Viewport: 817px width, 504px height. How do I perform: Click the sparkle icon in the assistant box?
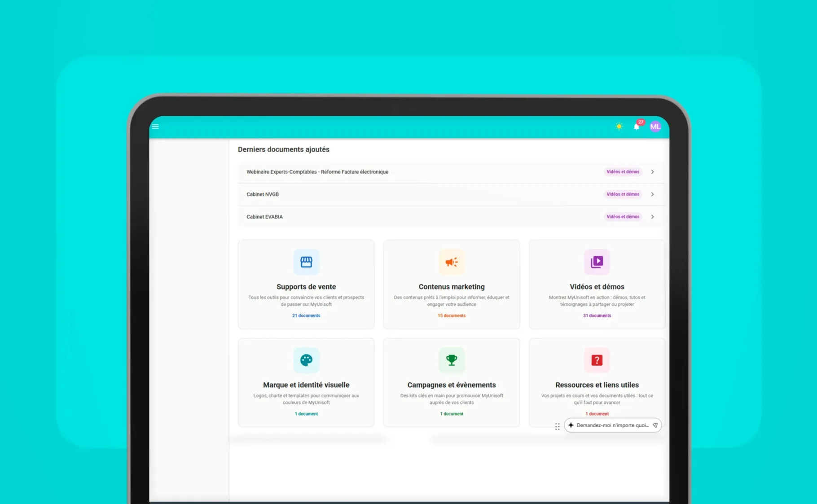(571, 425)
